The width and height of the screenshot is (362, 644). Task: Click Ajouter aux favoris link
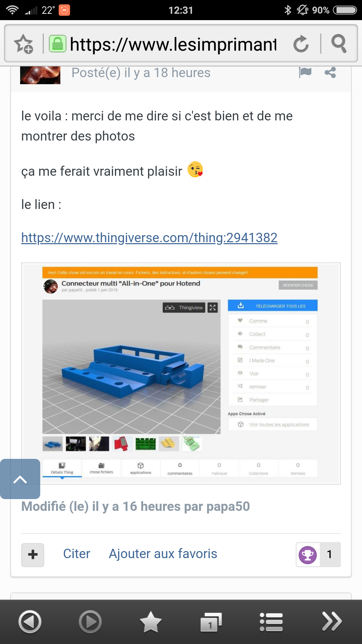coord(163,554)
